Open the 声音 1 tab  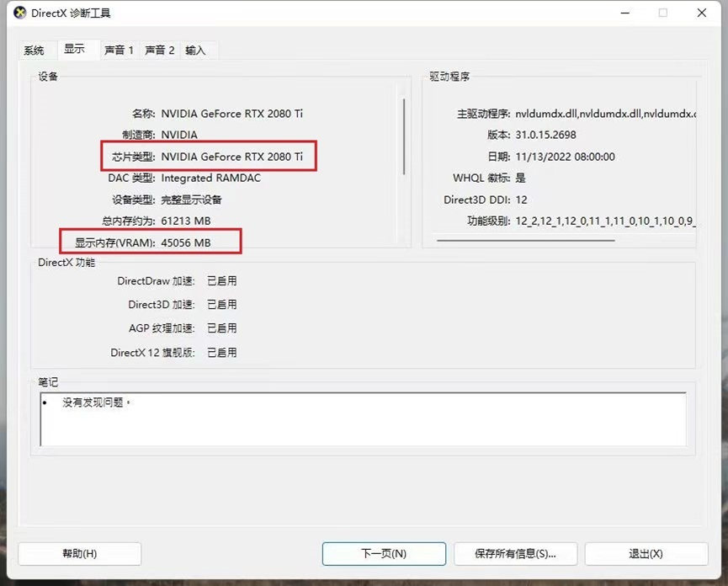click(x=119, y=51)
